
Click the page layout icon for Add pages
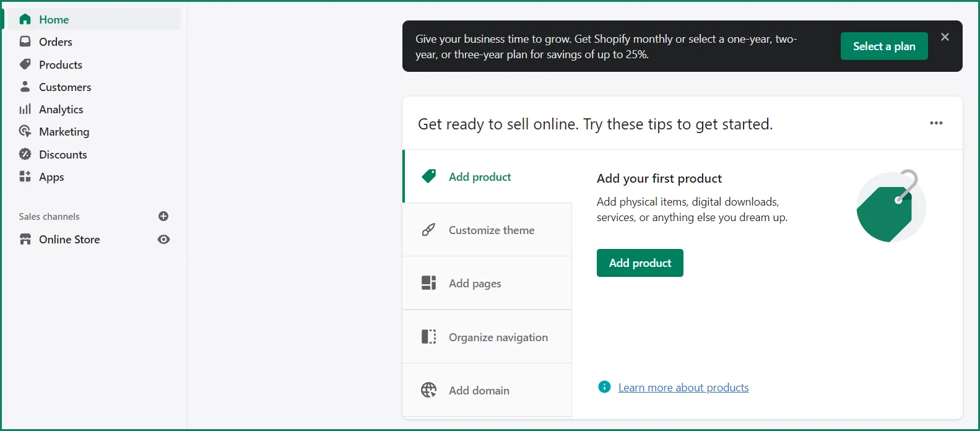(428, 283)
